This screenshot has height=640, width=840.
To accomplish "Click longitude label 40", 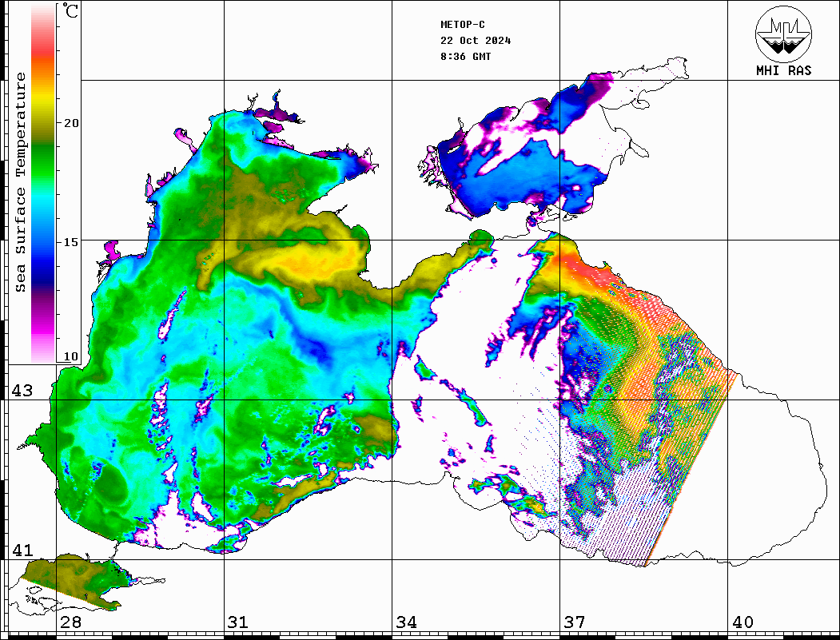I will click(742, 622).
